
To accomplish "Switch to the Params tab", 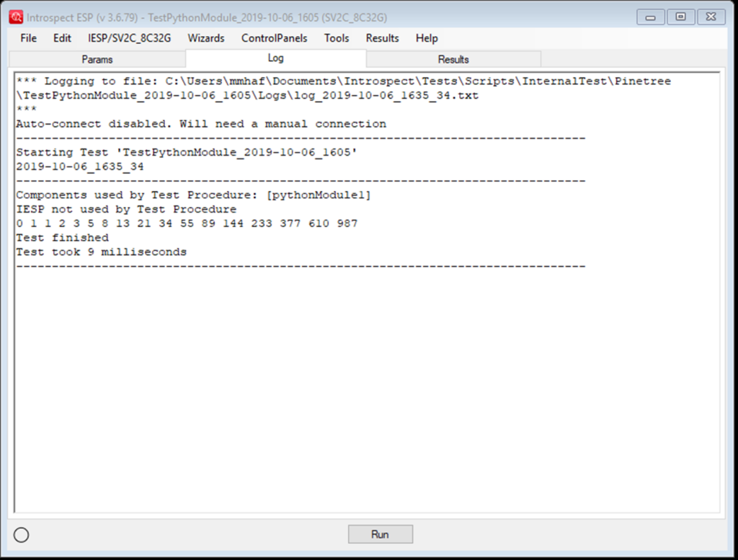I will (97, 59).
